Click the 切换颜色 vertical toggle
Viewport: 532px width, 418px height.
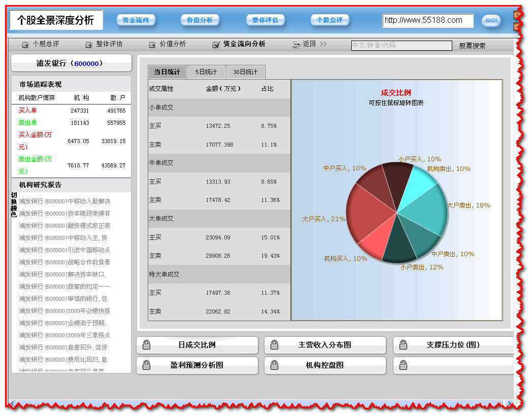(x=14, y=205)
